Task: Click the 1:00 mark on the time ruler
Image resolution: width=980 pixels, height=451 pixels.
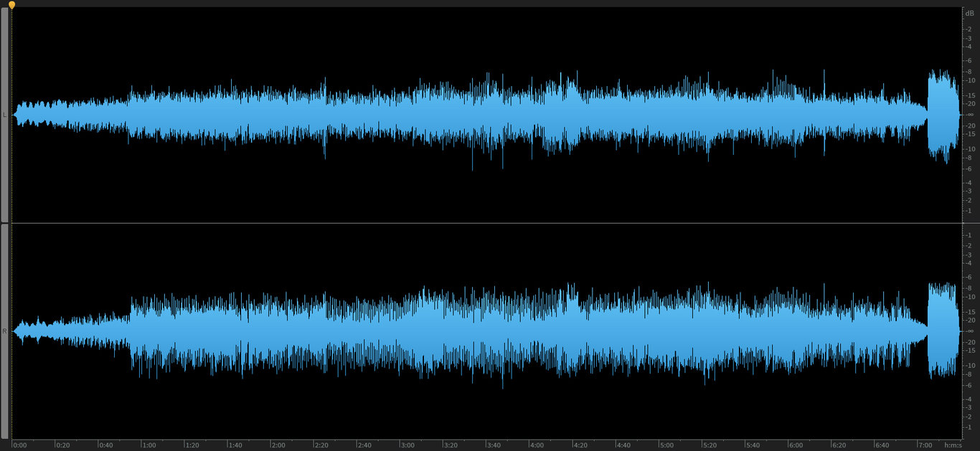Action: (149, 445)
